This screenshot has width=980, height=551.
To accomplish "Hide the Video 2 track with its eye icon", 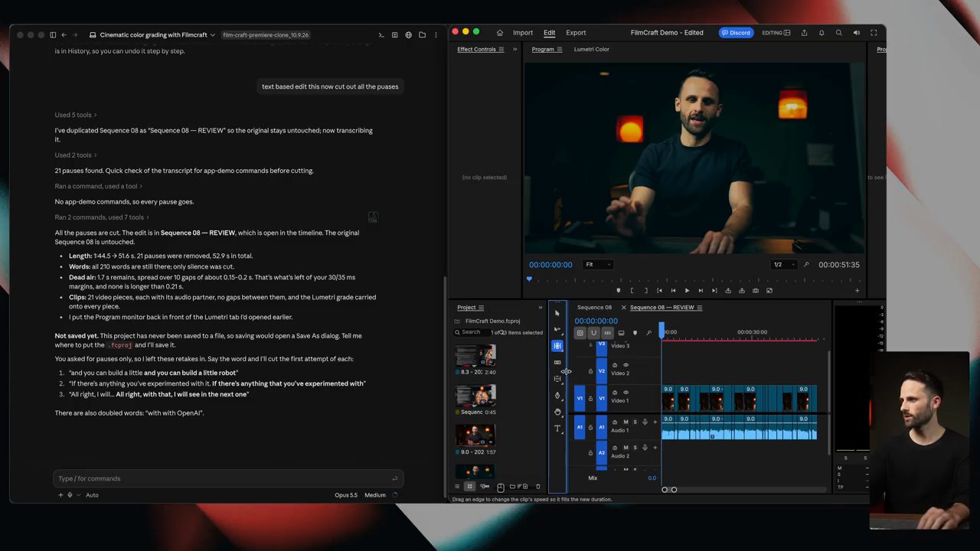I will click(626, 365).
